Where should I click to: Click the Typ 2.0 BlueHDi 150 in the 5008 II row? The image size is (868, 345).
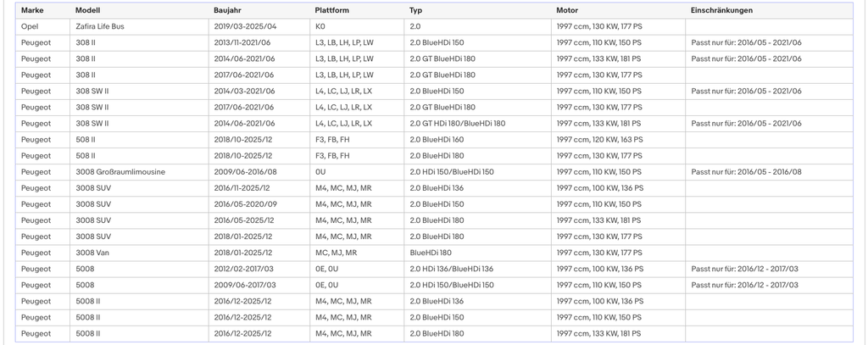coord(477,317)
